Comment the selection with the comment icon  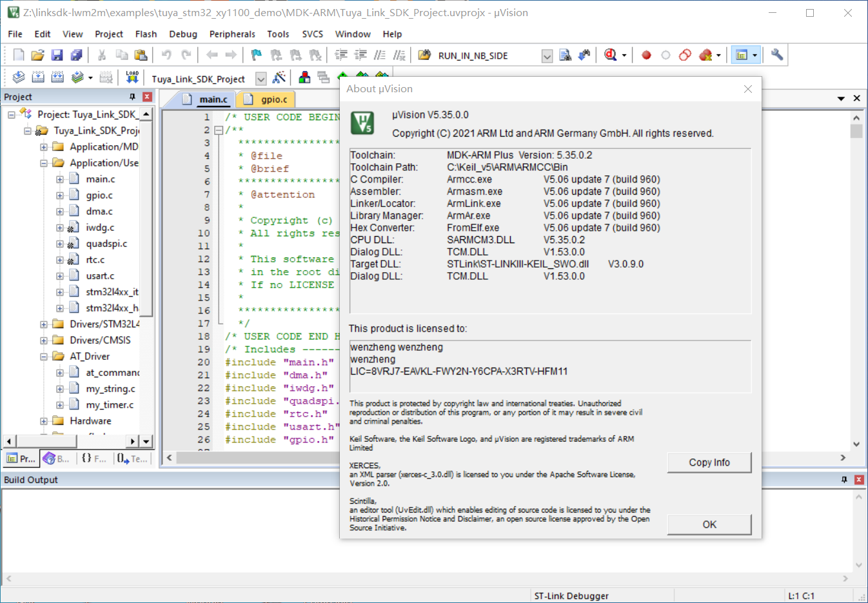pyautogui.click(x=380, y=55)
